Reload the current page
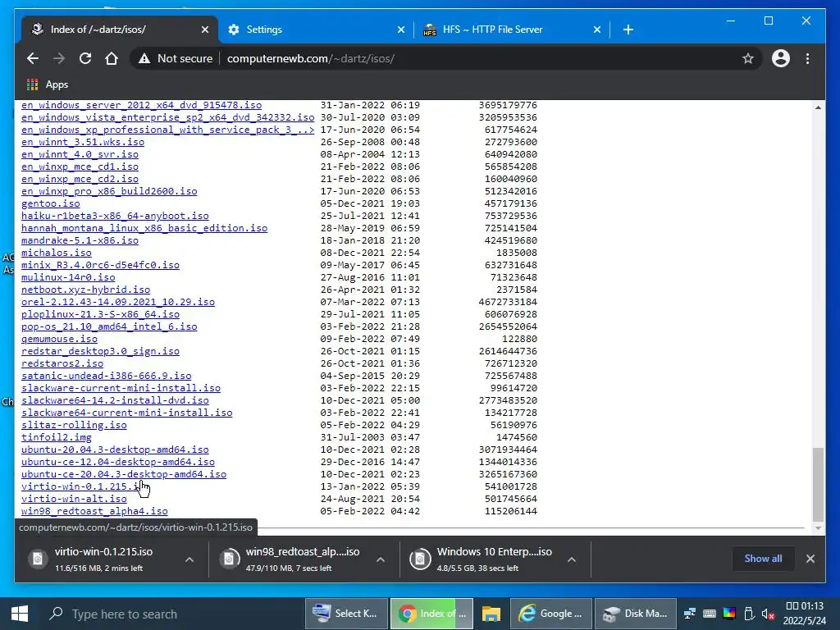 coord(85,58)
